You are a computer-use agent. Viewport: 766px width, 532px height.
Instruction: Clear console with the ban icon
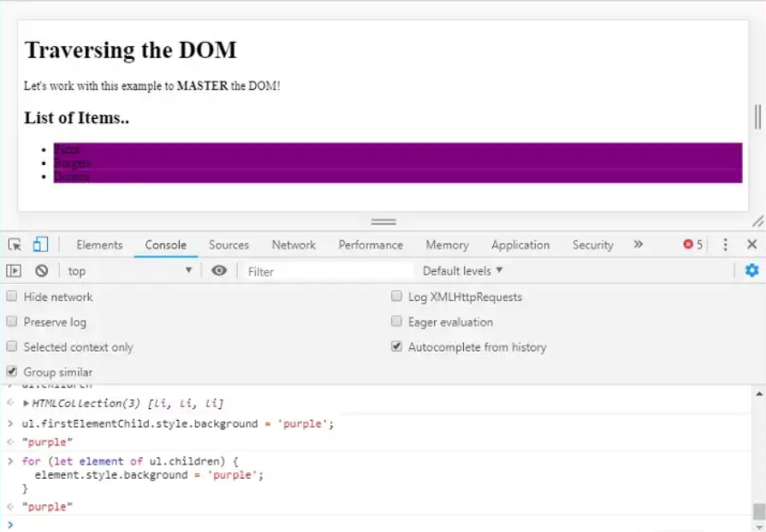pos(41,271)
